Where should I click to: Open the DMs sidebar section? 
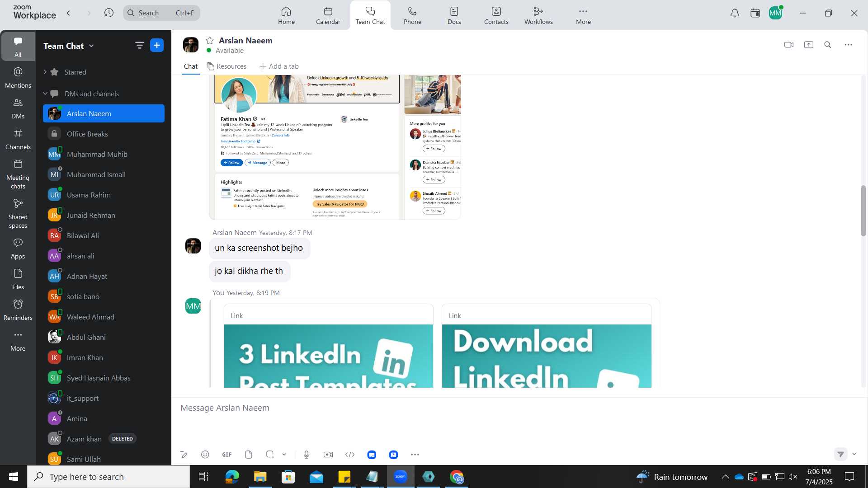point(18,108)
